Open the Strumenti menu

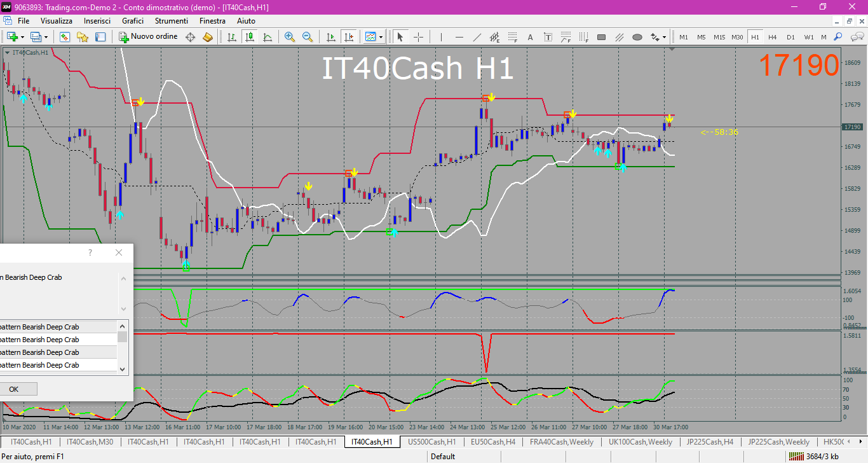coord(172,21)
